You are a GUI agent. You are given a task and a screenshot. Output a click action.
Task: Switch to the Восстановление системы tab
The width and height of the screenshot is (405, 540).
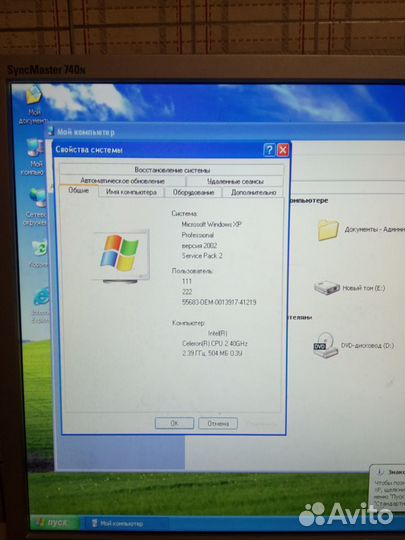pyautogui.click(x=172, y=170)
